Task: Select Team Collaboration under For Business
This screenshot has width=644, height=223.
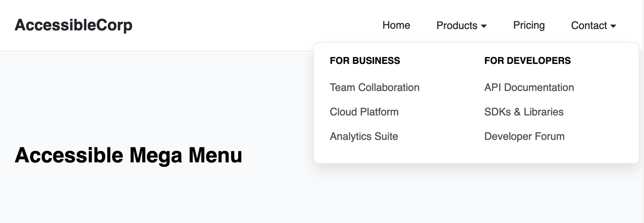Action: tap(375, 87)
